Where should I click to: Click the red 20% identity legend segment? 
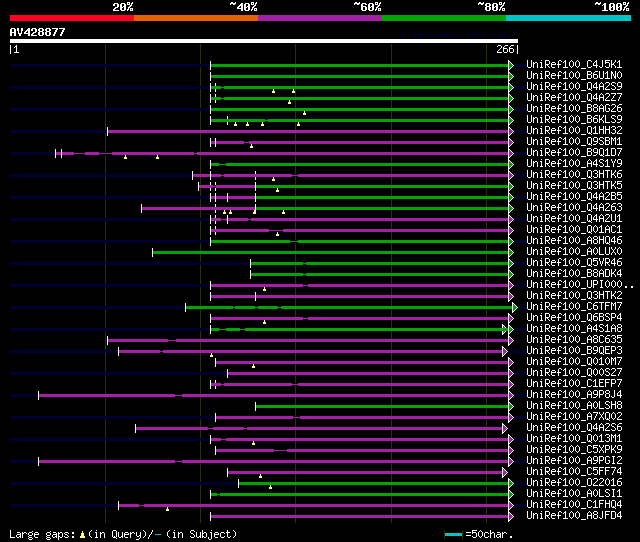[x=72, y=18]
